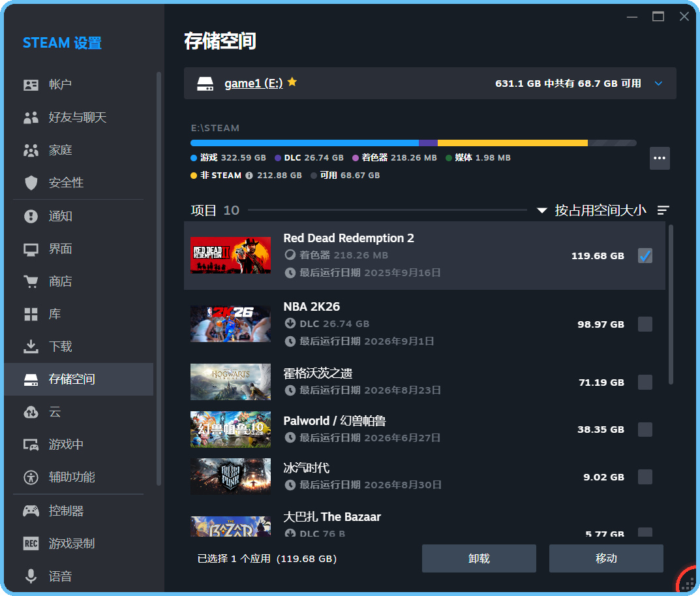700x596 pixels.
Task: Open the 控制器 settings tab
Action: tap(78, 510)
